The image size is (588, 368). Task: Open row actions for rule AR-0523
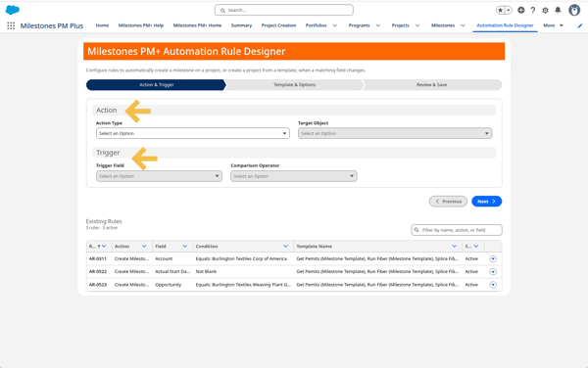[x=493, y=285]
